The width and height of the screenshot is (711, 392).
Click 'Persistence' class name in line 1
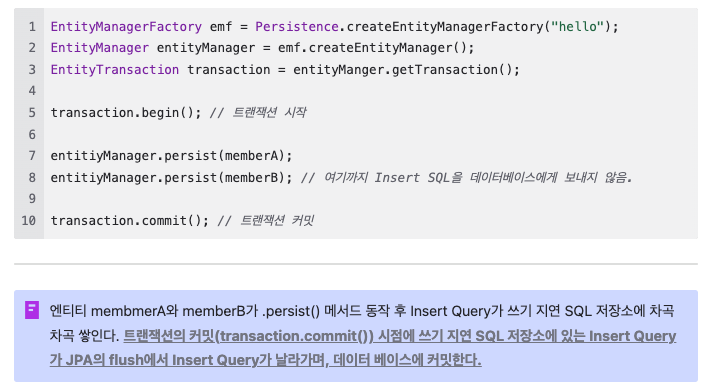tap(297, 27)
